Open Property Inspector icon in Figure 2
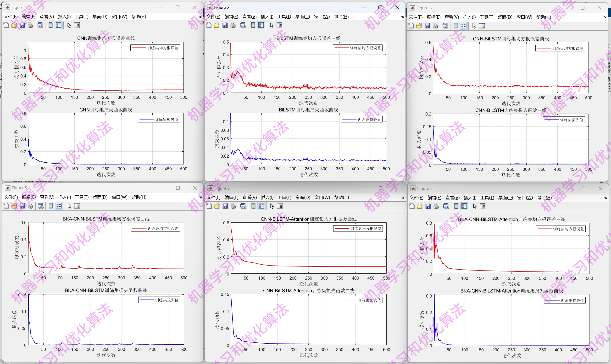This screenshot has height=364, width=611. click(x=279, y=25)
